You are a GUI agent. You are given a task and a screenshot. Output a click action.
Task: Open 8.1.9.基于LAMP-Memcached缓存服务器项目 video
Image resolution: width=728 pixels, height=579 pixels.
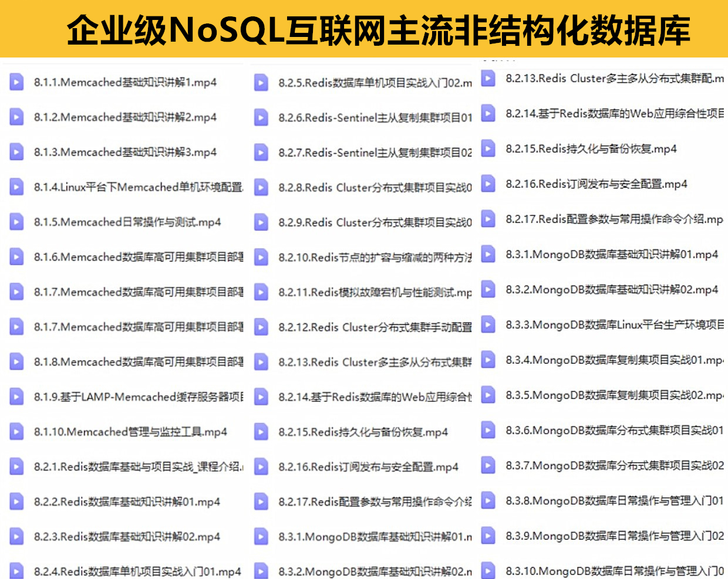coord(138,397)
